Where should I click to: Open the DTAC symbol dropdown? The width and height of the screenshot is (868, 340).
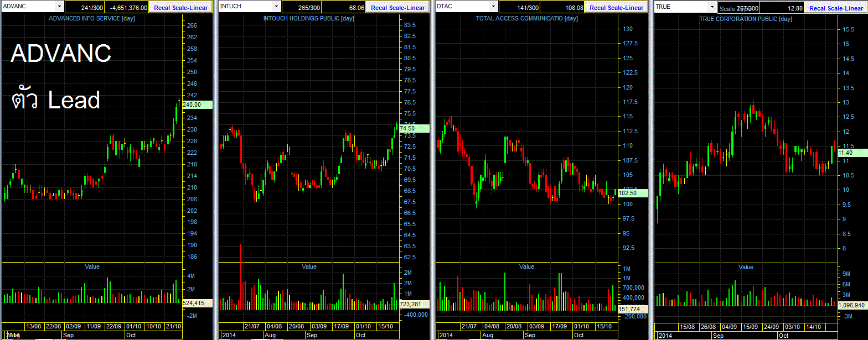tap(494, 6)
